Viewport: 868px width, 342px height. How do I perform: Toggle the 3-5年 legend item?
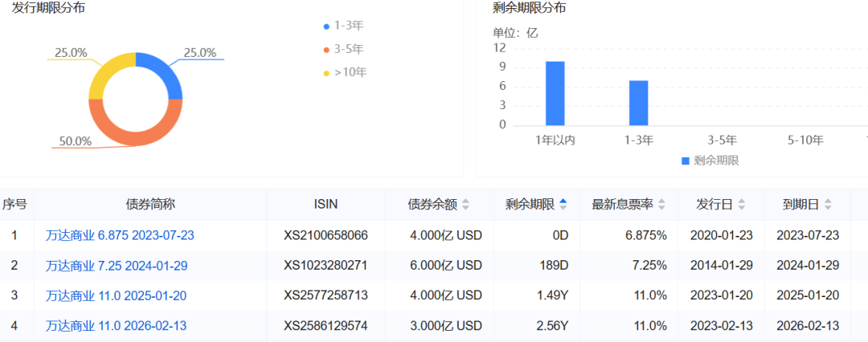(344, 49)
